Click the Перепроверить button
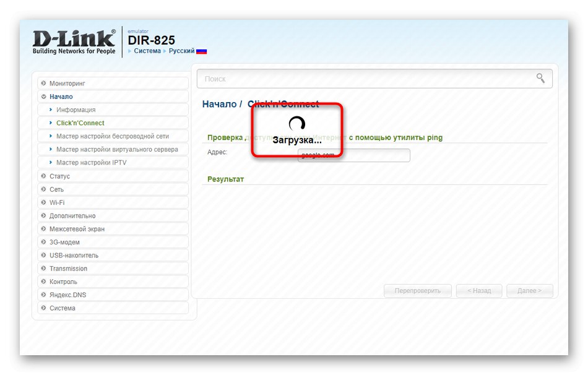This screenshot has height=375, width=588. [417, 291]
